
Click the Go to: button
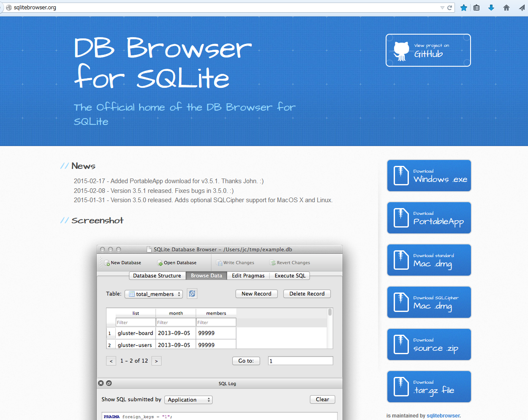(246, 361)
